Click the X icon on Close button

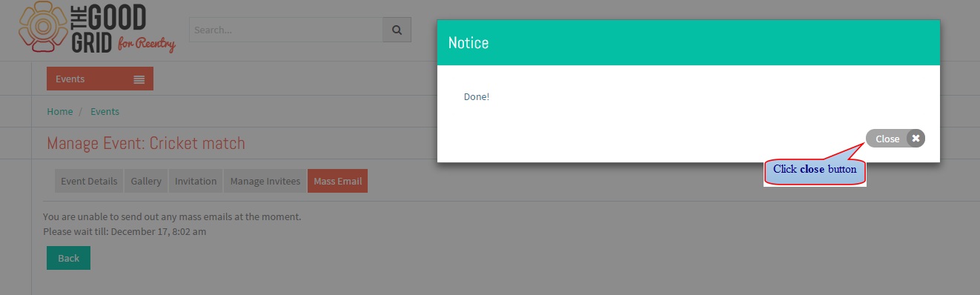coord(916,138)
